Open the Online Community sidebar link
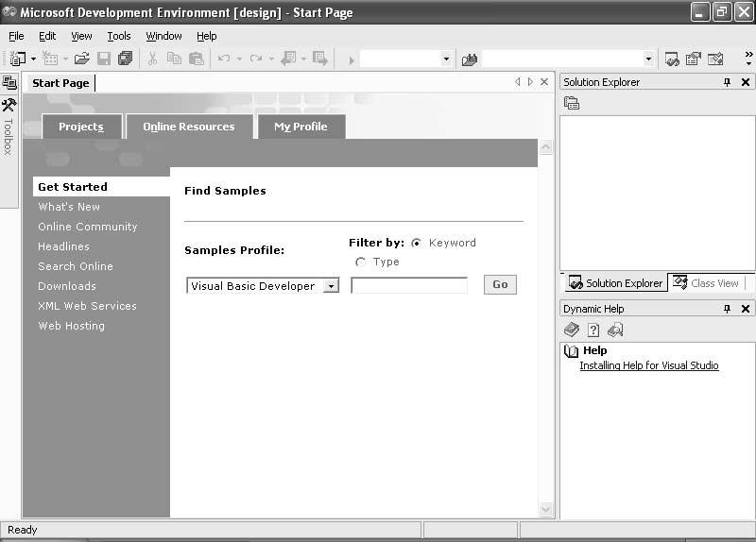Image resolution: width=756 pixels, height=542 pixels. [88, 227]
